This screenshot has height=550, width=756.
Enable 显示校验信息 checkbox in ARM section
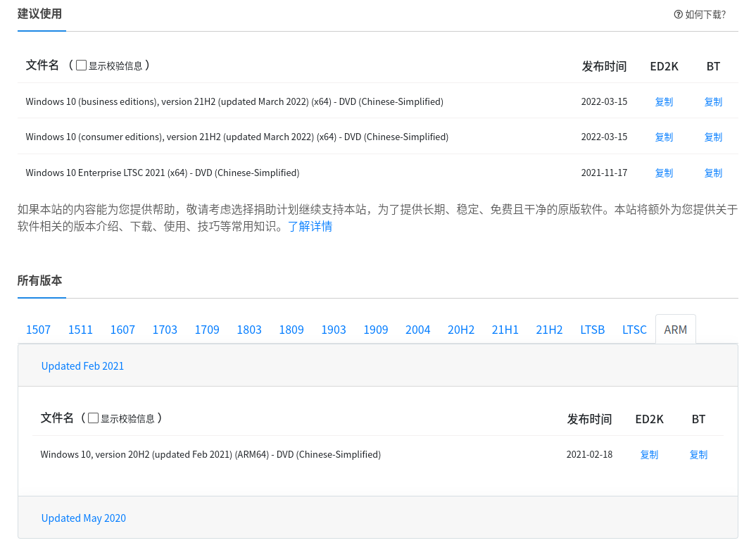94,418
